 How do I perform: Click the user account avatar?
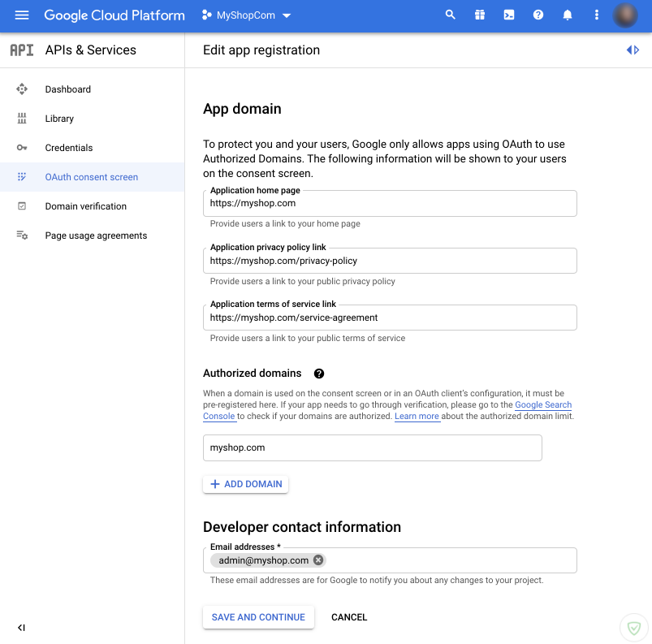click(x=625, y=15)
